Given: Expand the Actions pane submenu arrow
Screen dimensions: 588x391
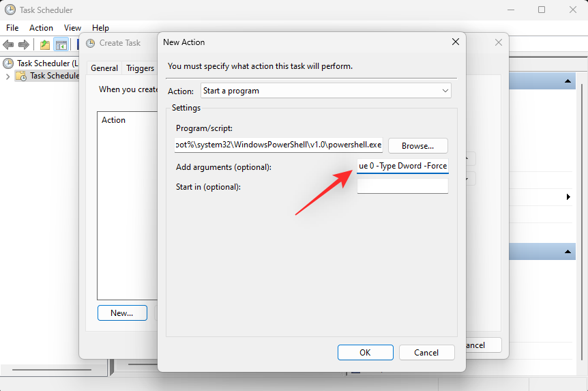Looking at the screenshot, I should click(568, 197).
